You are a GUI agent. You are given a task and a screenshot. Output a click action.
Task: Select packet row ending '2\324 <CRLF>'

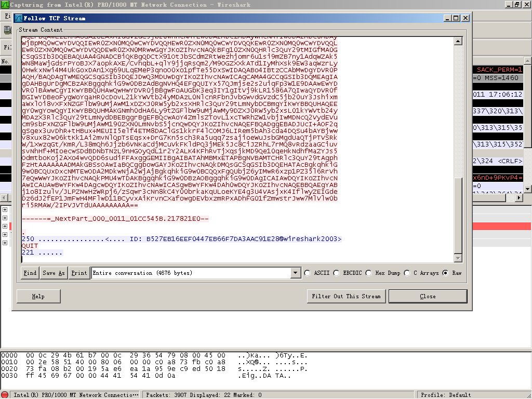click(498, 161)
